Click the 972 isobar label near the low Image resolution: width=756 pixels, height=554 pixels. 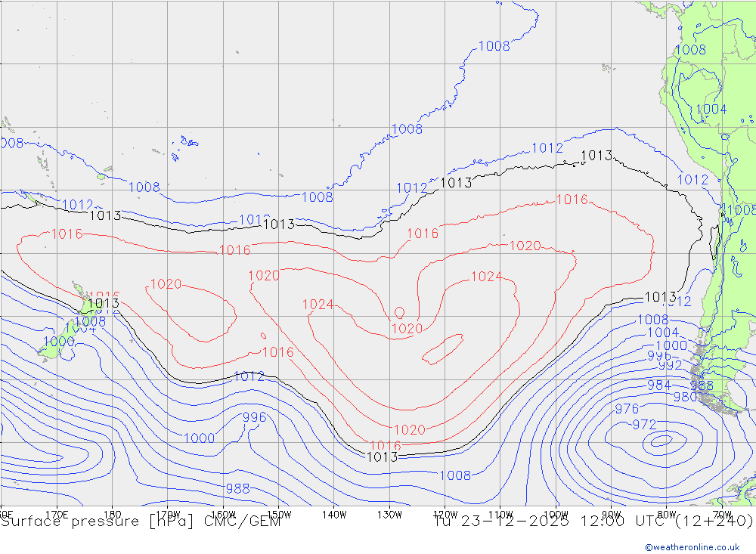click(644, 425)
